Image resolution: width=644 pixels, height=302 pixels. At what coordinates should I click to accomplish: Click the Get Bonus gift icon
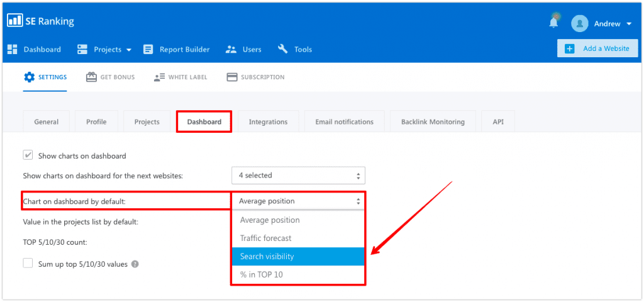point(91,77)
